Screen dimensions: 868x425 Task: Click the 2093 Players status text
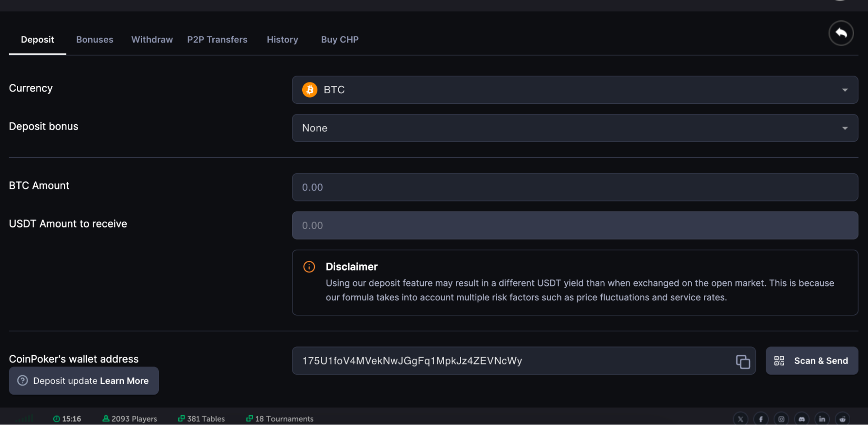[x=134, y=419]
